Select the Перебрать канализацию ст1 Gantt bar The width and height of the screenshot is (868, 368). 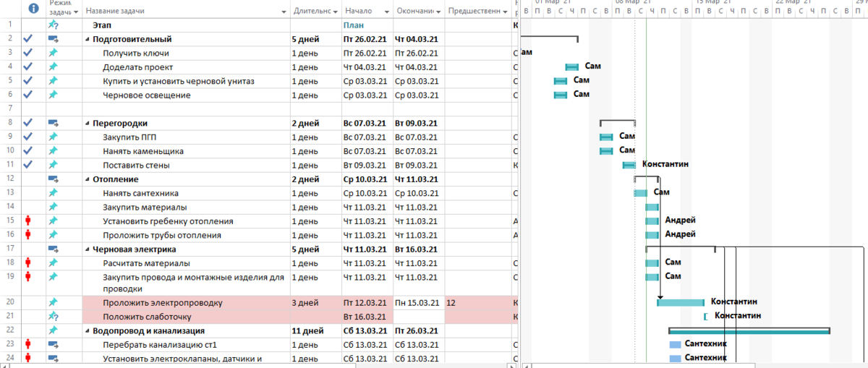pyautogui.click(x=675, y=344)
